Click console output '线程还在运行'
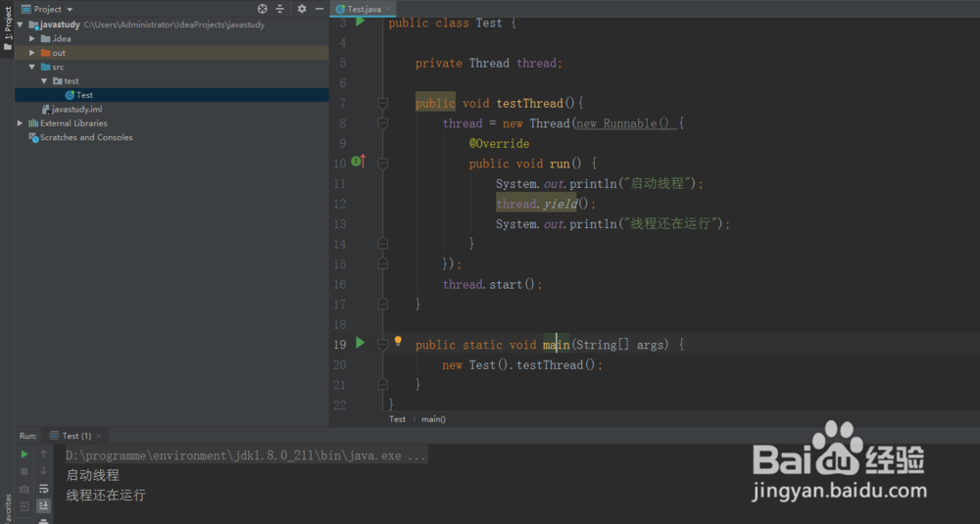This screenshot has height=524, width=980. (106, 496)
